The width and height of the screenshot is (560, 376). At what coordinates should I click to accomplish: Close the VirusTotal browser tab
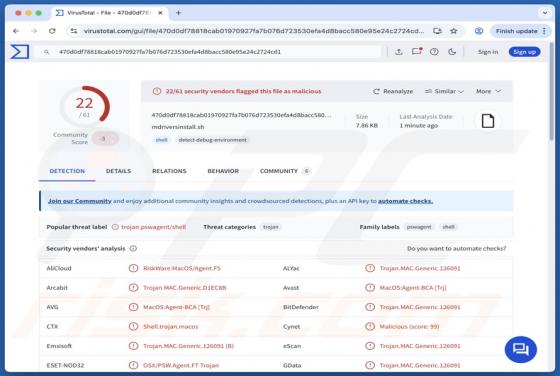pyautogui.click(x=160, y=13)
